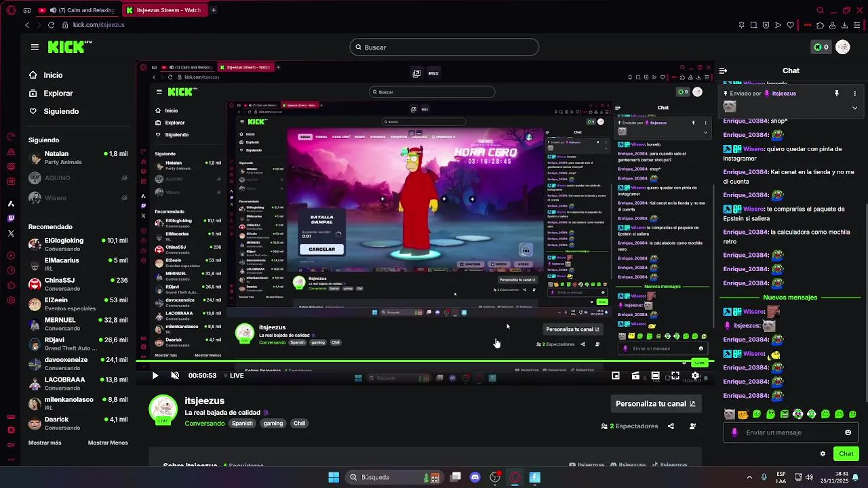Open the offline Wisero followed channel
This screenshot has height=488, width=868.
(78, 198)
